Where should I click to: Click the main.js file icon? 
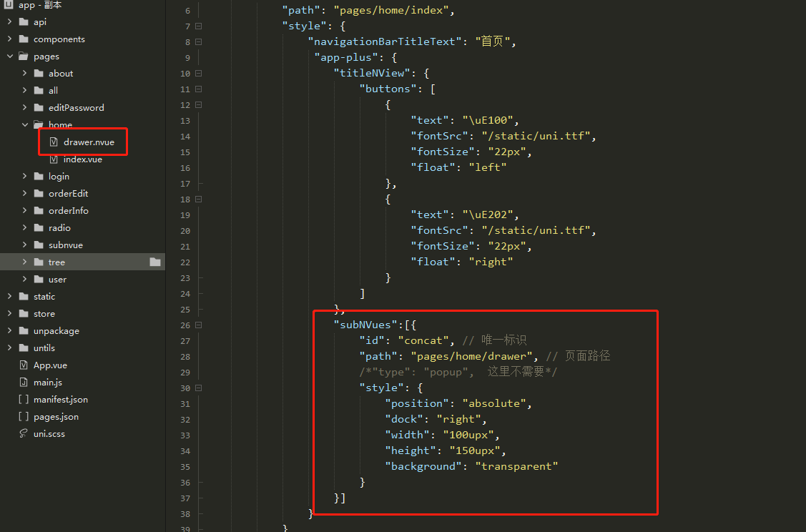point(24,382)
